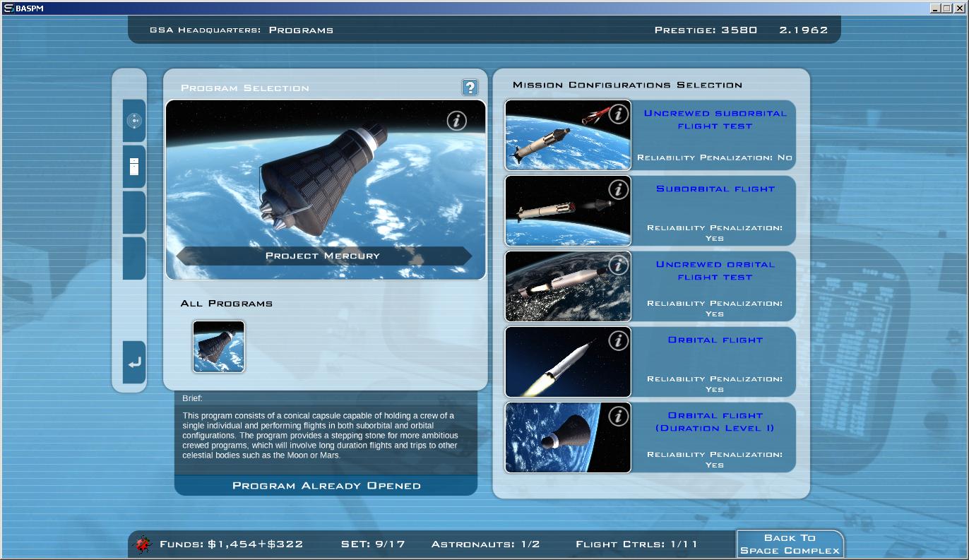Viewport: 969px width, 560px height.
Task: Click the Program Selection heading
Action: tap(245, 88)
